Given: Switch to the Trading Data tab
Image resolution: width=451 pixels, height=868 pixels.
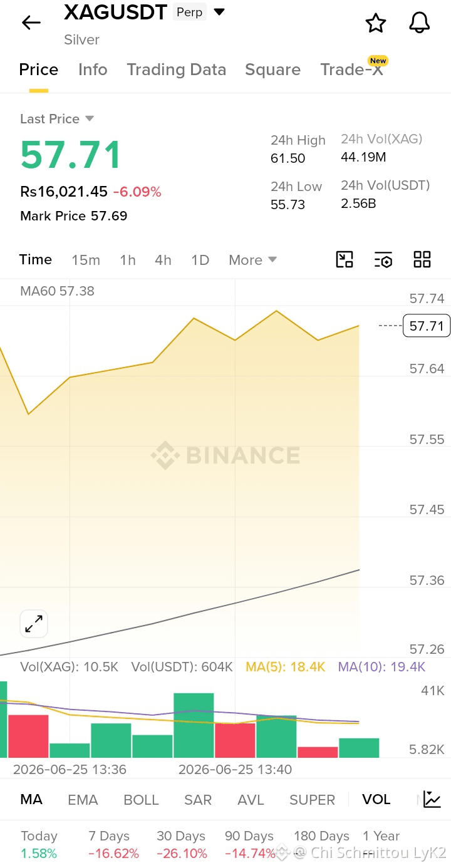Looking at the screenshot, I should coord(177,70).
